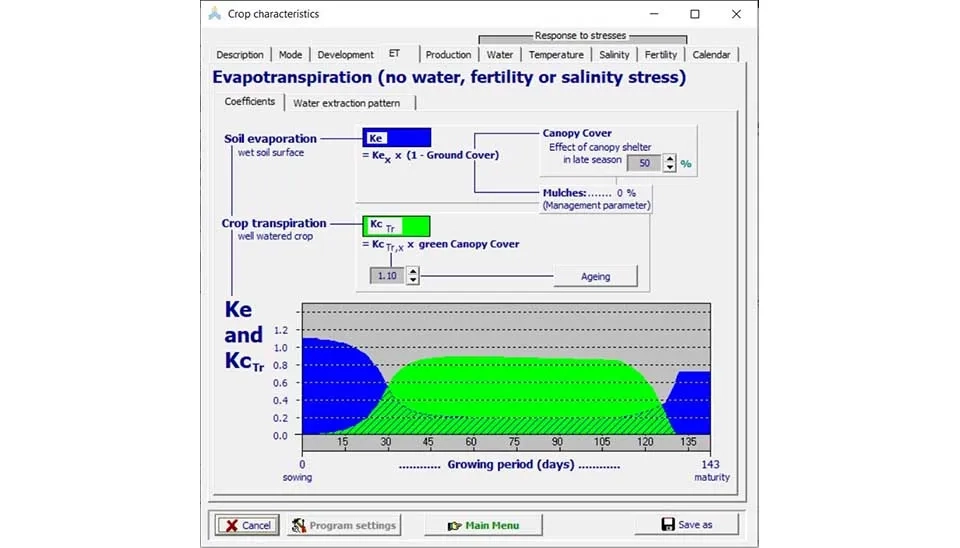Increase canopy shelter percentage with up arrow
The image size is (960, 548).
click(x=670, y=158)
